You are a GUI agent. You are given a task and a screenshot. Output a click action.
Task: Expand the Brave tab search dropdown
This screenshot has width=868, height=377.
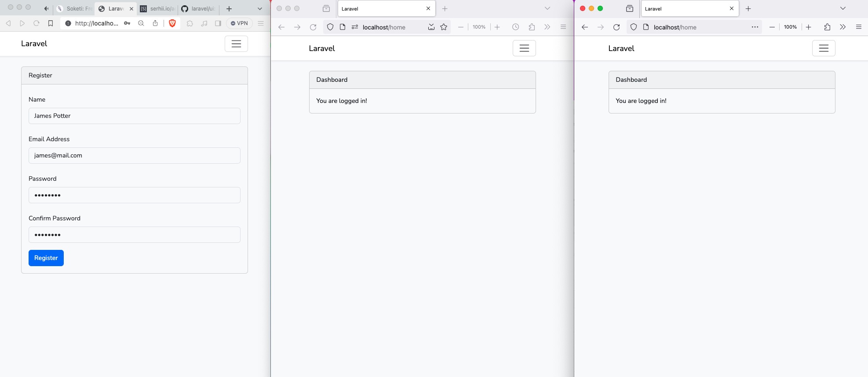pyautogui.click(x=260, y=9)
